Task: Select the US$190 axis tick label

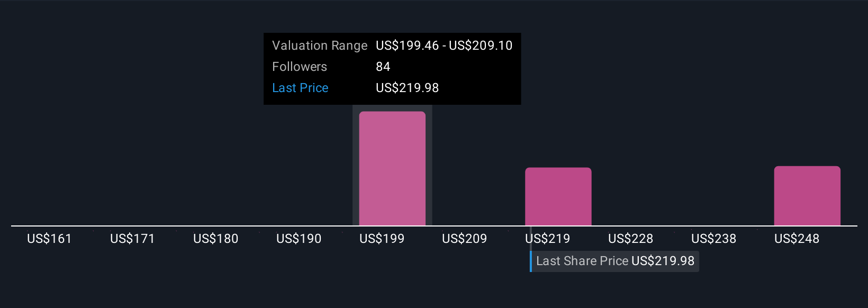Action: [x=299, y=239]
